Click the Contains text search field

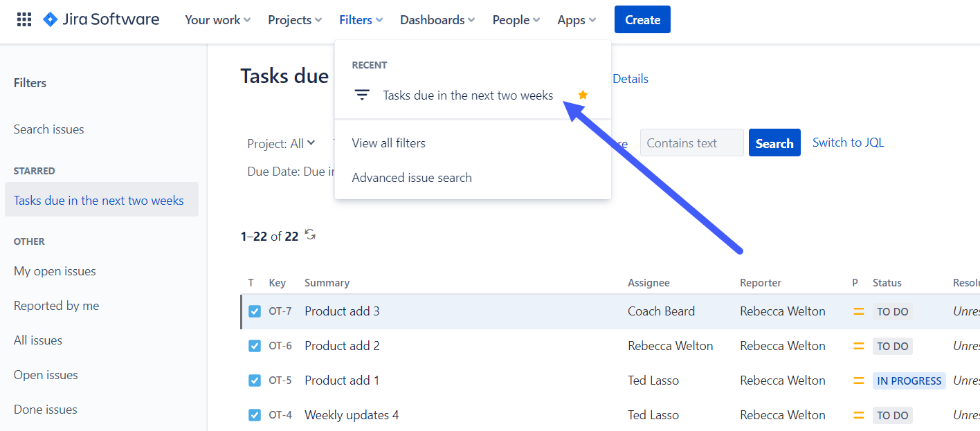(x=691, y=143)
